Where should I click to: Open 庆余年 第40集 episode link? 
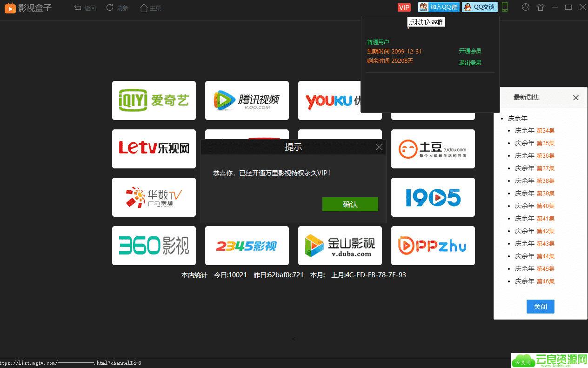535,206
